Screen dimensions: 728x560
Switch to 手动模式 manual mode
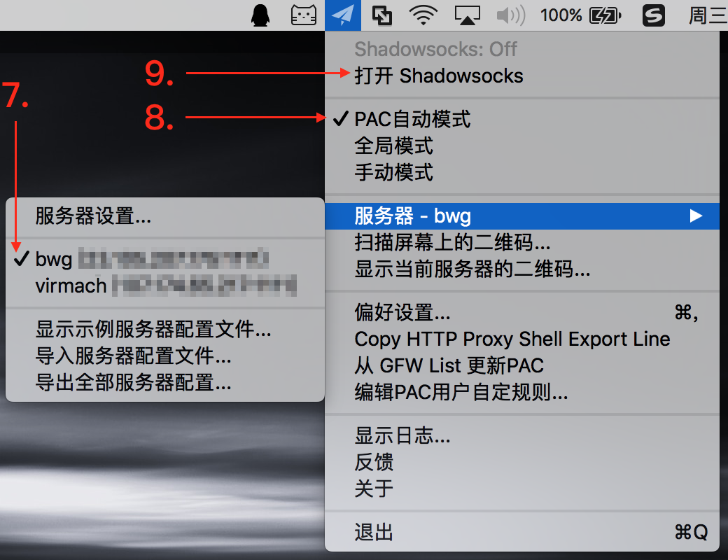(x=522, y=172)
